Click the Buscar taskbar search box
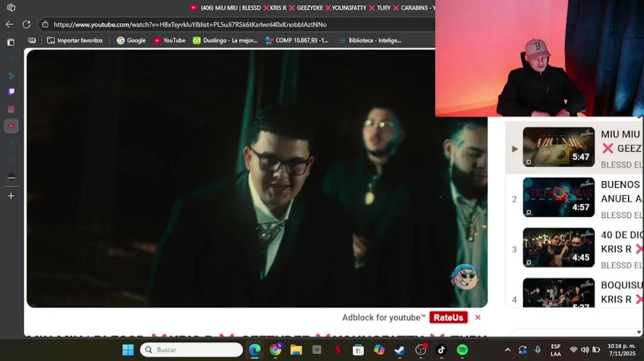This screenshot has height=361, width=644. click(191, 349)
